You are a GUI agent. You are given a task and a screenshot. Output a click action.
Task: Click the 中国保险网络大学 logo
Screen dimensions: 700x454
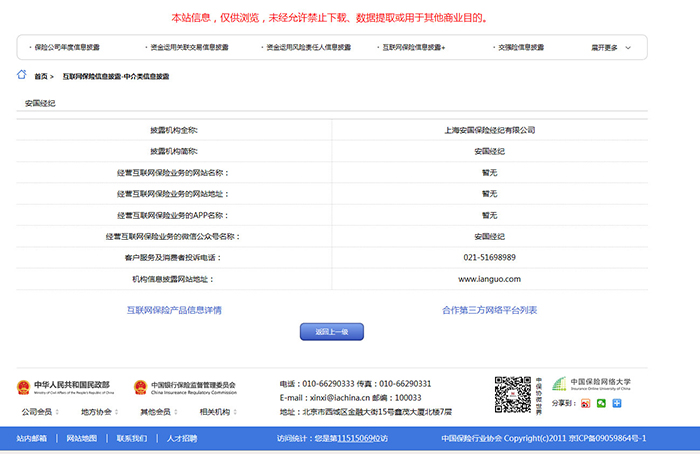coord(592,384)
